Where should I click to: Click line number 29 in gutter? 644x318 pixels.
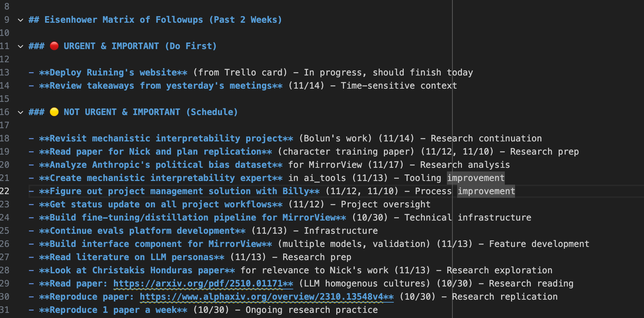tap(5, 284)
